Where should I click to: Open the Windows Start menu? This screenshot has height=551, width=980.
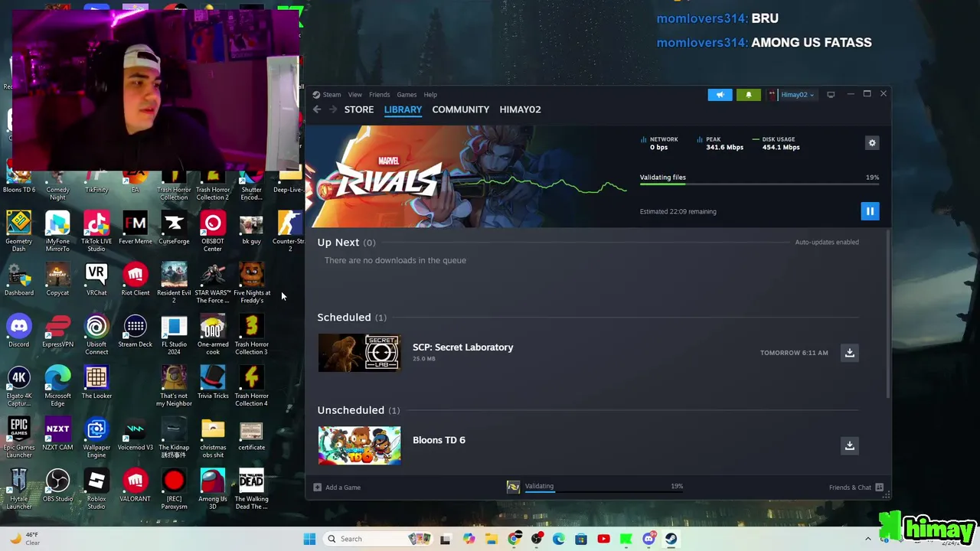point(309,539)
